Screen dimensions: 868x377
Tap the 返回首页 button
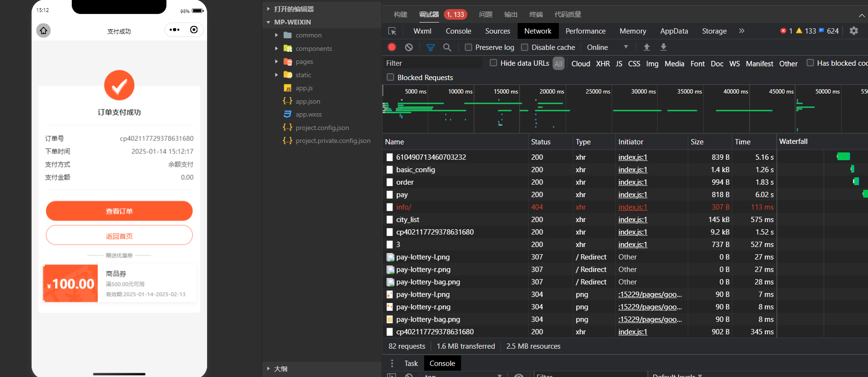[x=119, y=236]
